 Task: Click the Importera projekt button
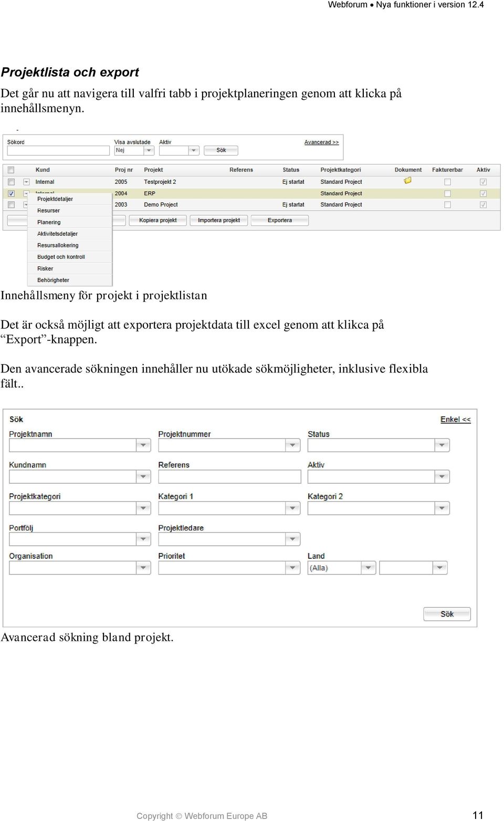click(219, 221)
